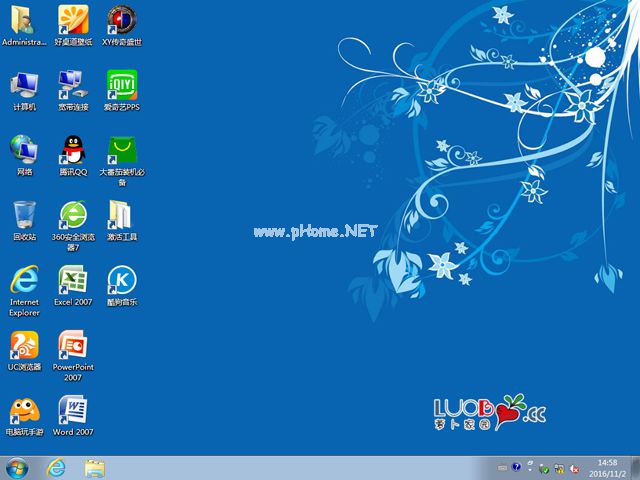Viewport: 640px width, 480px height.
Task: Click the Recycle Bin icon
Action: click(x=24, y=215)
